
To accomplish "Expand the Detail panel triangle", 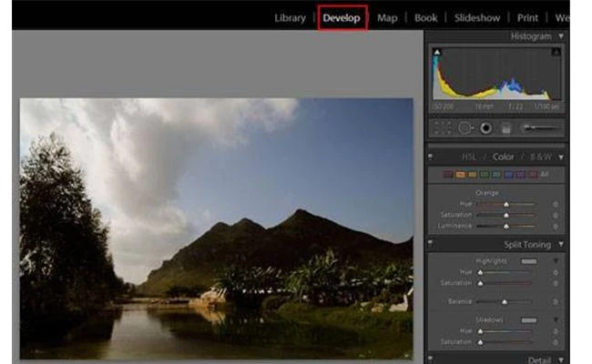I will tap(561, 359).
